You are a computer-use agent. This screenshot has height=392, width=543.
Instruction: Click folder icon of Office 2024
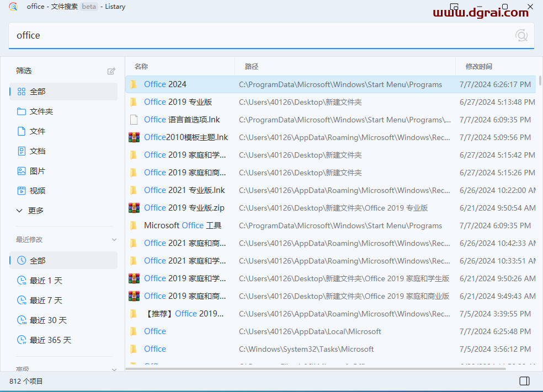[134, 84]
